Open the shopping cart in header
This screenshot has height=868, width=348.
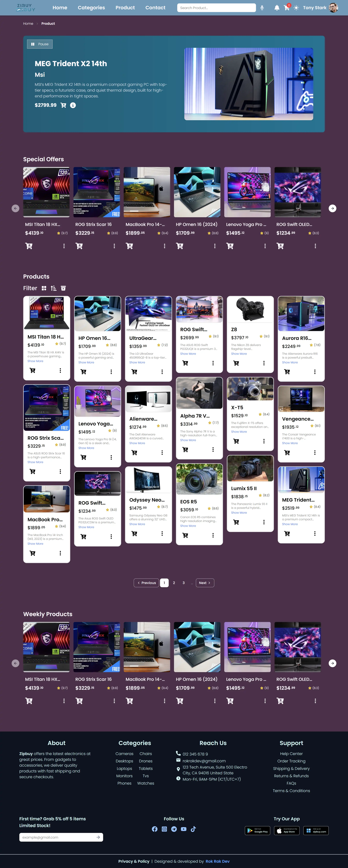tap(287, 8)
